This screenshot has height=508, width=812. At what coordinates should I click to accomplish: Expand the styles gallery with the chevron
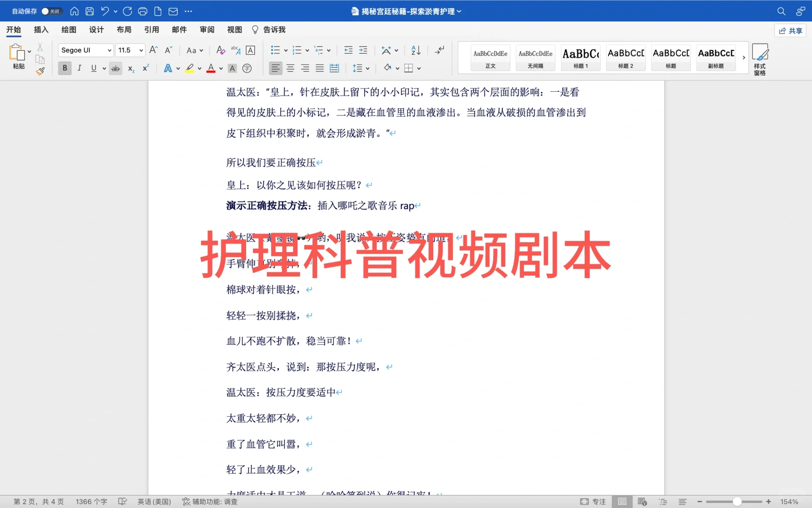click(743, 57)
